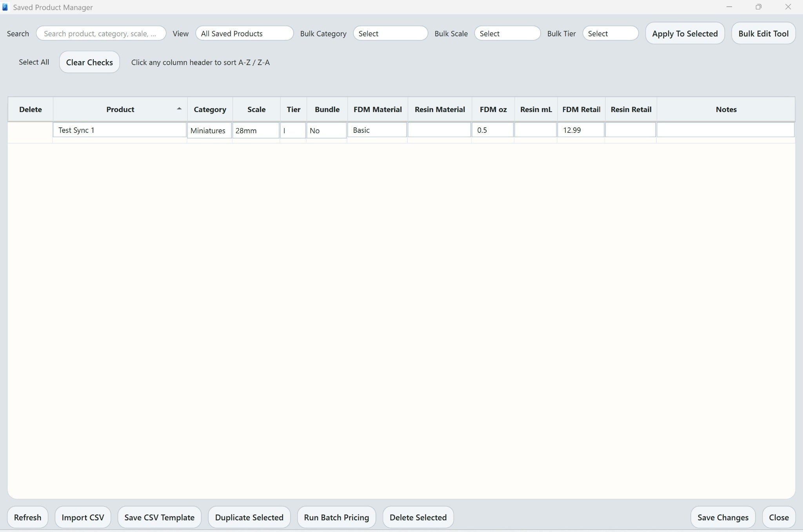
Task: Sort by the FDM Retail column header
Action: click(x=581, y=110)
